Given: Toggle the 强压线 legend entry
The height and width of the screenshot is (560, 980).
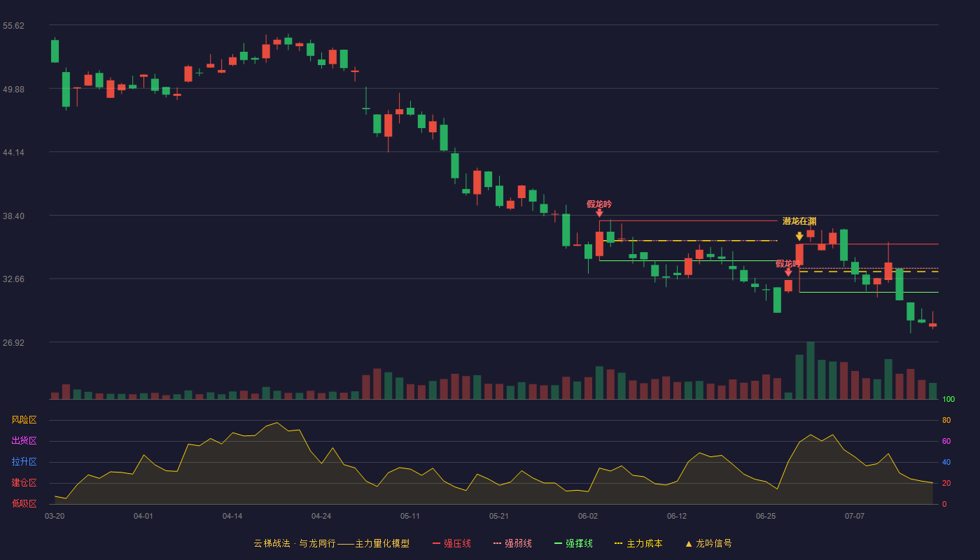Looking at the screenshot, I should (x=451, y=543).
